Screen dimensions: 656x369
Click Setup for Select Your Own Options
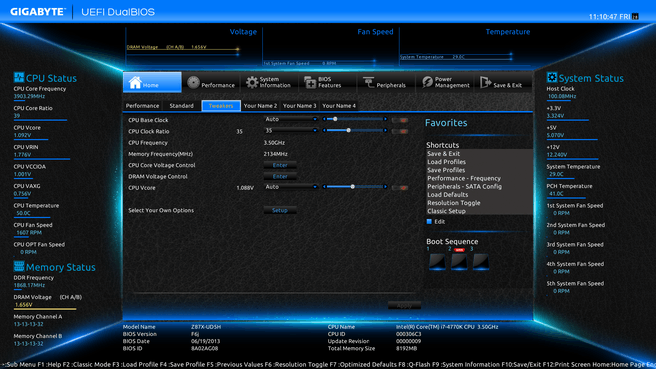(x=280, y=210)
